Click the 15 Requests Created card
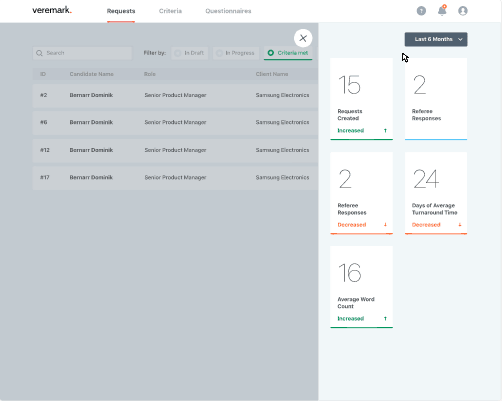 tap(361, 99)
